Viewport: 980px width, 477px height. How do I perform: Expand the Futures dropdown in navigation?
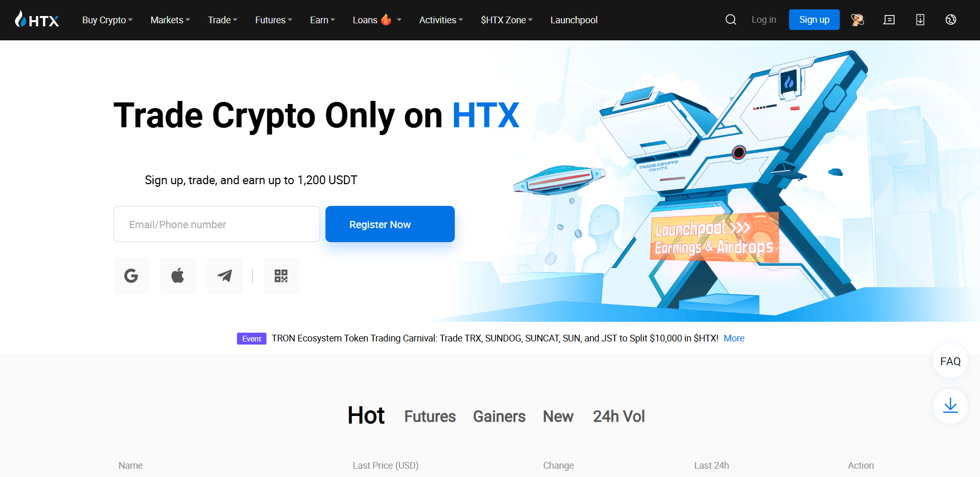click(274, 20)
